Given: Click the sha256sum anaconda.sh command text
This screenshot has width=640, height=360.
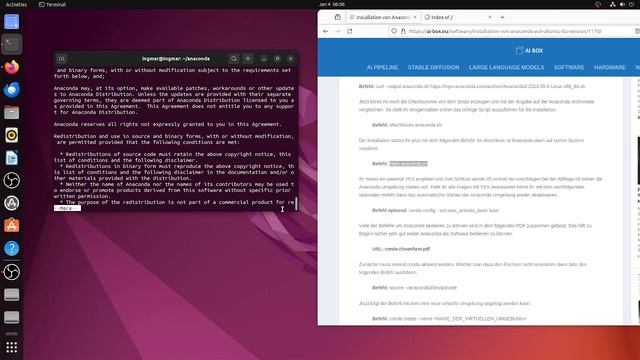Looking at the screenshot, I should 416,125.
